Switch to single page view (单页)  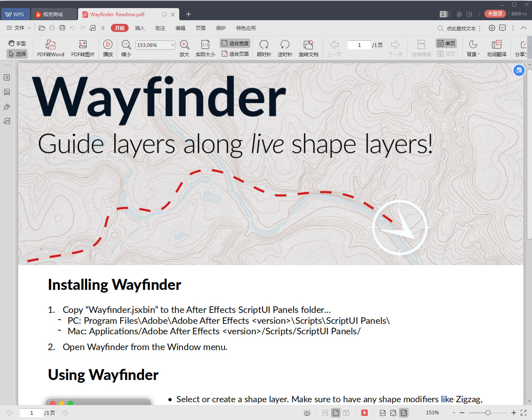446,43
